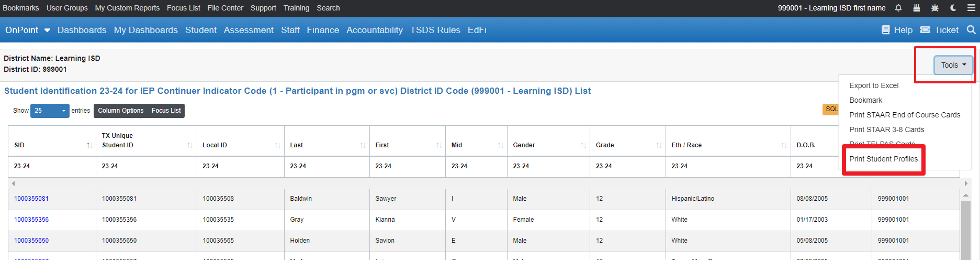Select Print Student Profiles from Tools menu
Image resolution: width=980 pixels, height=260 pixels.
(883, 159)
